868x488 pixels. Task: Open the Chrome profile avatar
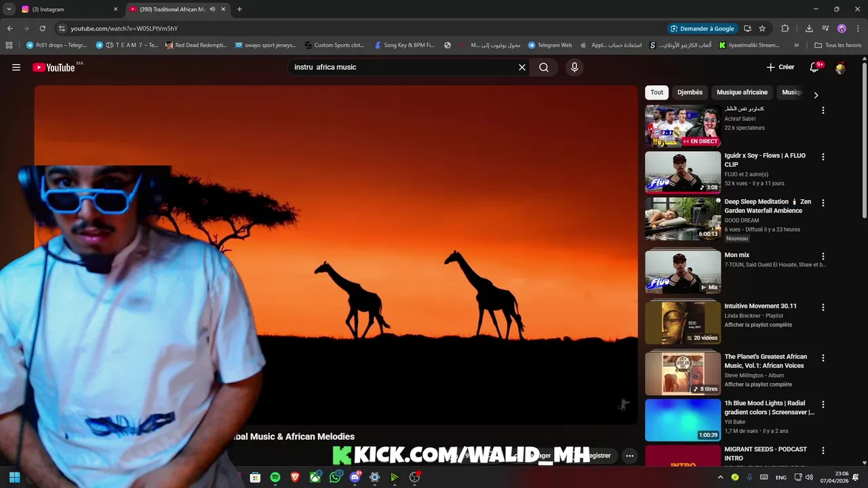(842, 28)
